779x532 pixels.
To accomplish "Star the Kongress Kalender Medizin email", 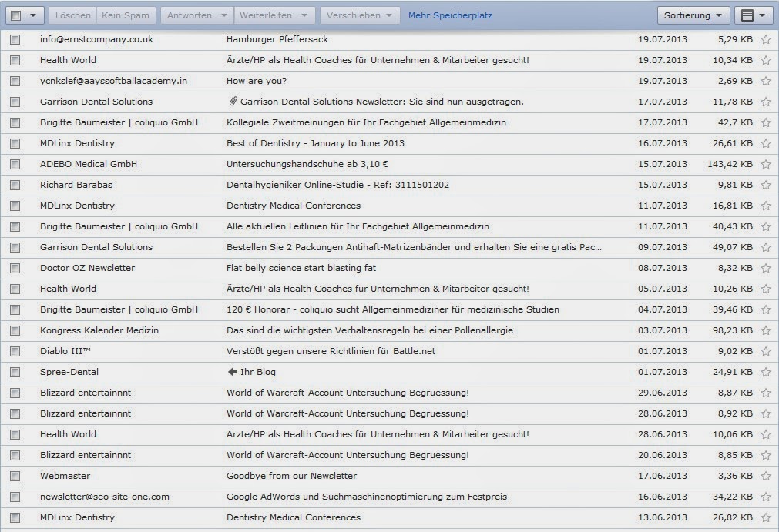I will [766, 330].
